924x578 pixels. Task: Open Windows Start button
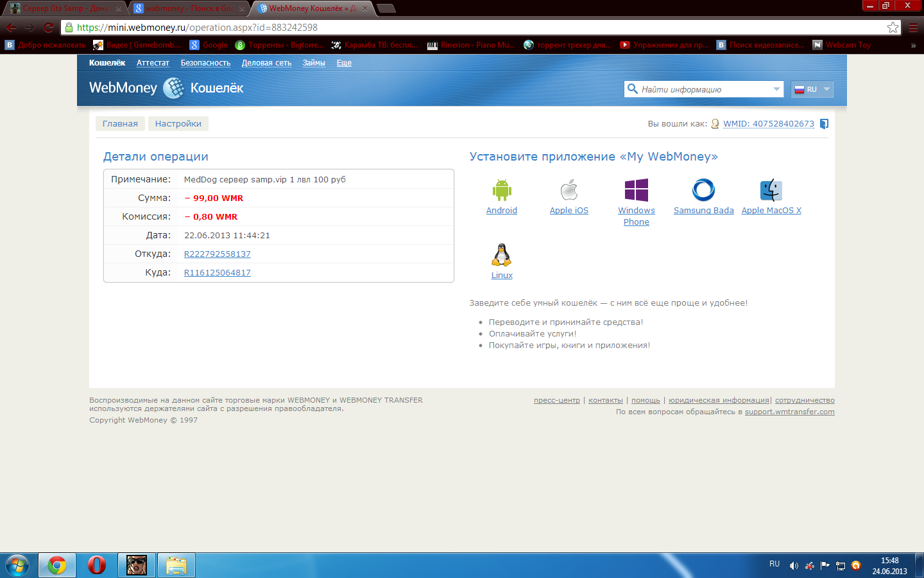17,565
